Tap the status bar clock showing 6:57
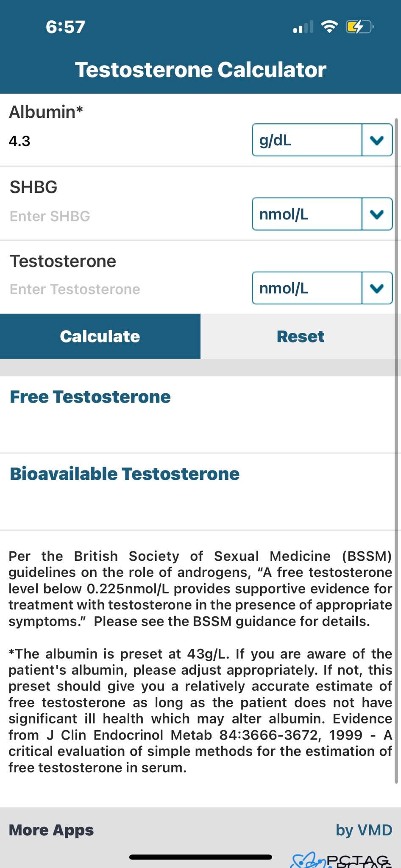401x868 pixels. pyautogui.click(x=65, y=27)
